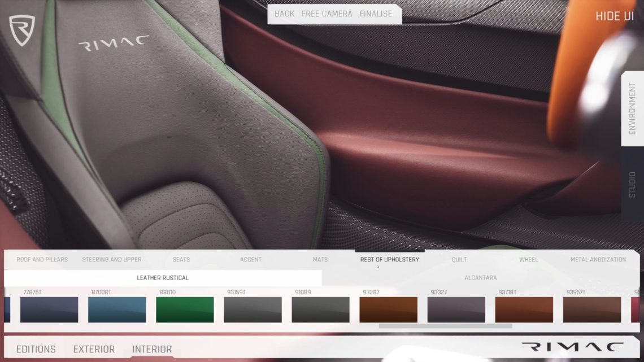Screen dimensions: 644x362
Task: Pick the navy 77875T leather swatch
Action: pyautogui.click(x=49, y=309)
